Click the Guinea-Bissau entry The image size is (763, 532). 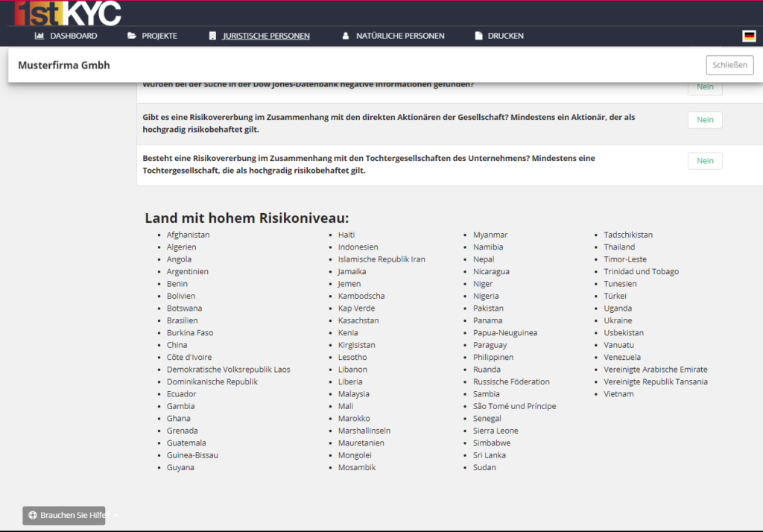pos(192,455)
